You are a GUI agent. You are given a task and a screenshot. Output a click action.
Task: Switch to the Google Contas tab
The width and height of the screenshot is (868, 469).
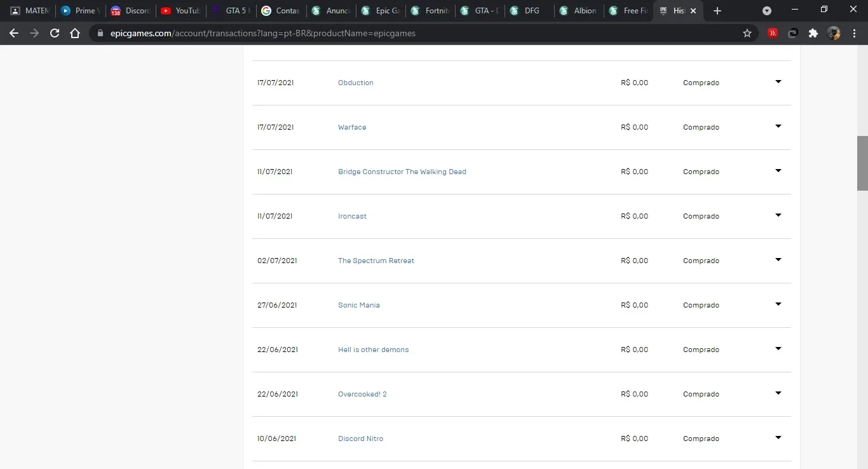pos(280,11)
